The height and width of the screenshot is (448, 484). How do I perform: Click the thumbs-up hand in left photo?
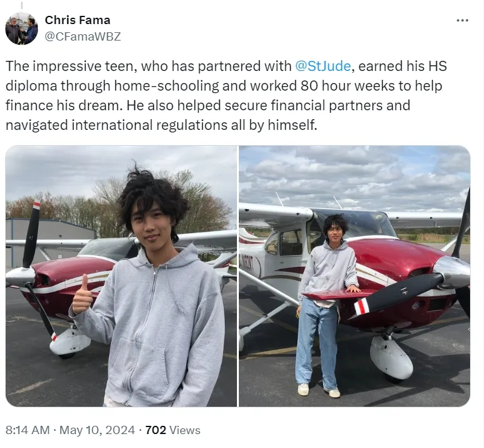pos(82,295)
